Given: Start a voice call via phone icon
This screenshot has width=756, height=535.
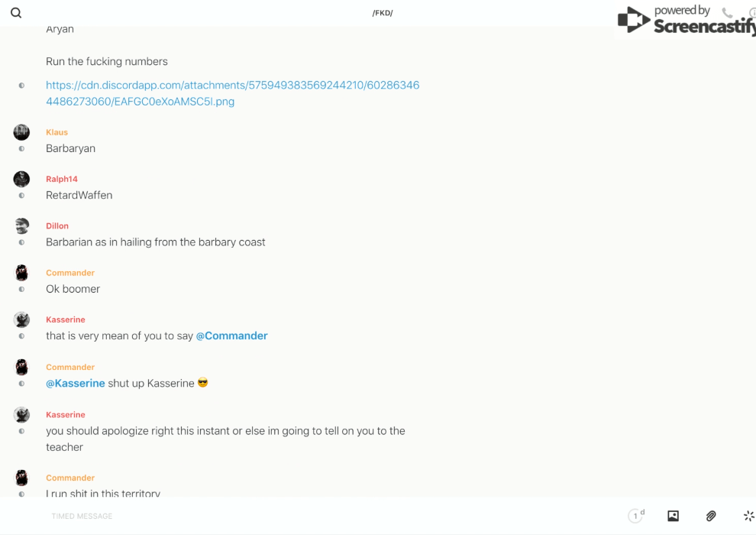Looking at the screenshot, I should (x=727, y=13).
